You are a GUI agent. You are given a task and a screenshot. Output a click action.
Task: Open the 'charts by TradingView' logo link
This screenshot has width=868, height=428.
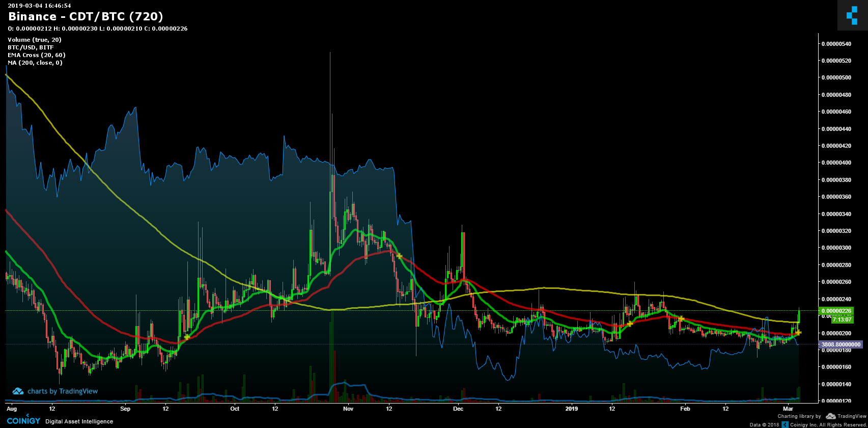coord(55,391)
